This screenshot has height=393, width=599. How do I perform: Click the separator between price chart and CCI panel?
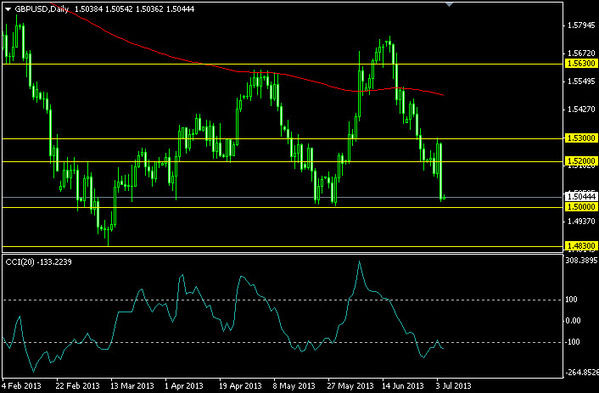coord(283,253)
